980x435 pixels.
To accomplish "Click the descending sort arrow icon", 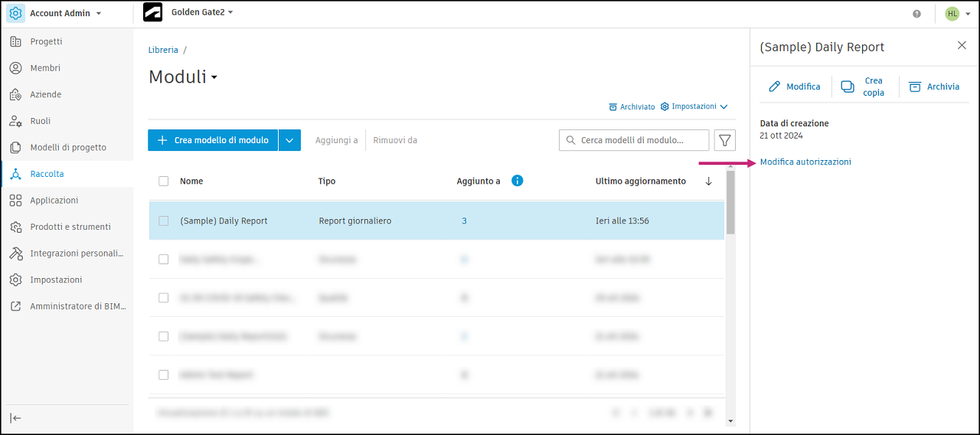I will [708, 182].
